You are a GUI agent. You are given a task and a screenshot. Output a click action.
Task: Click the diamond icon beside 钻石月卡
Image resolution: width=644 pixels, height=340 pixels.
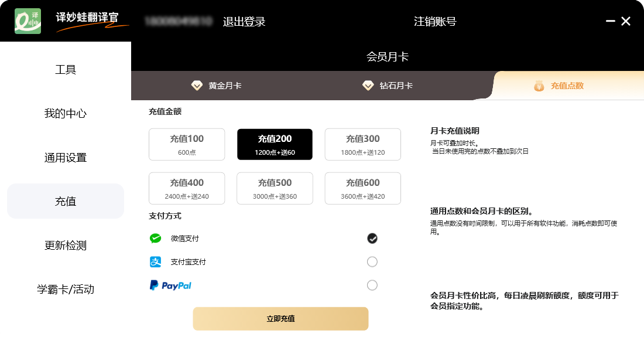pos(368,86)
